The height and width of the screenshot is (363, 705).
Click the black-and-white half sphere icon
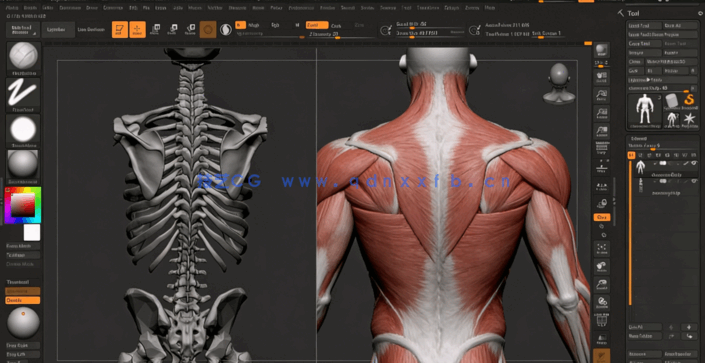coord(226,30)
